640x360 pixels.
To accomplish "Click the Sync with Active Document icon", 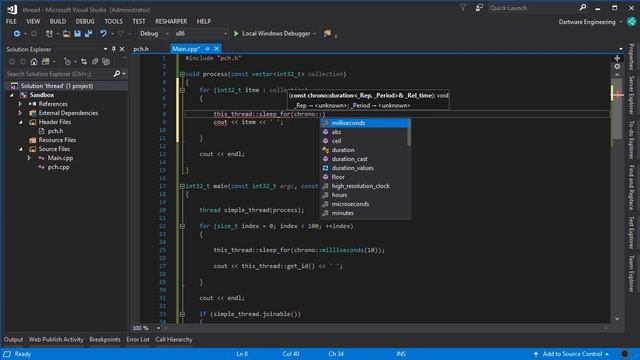I will click(84, 62).
